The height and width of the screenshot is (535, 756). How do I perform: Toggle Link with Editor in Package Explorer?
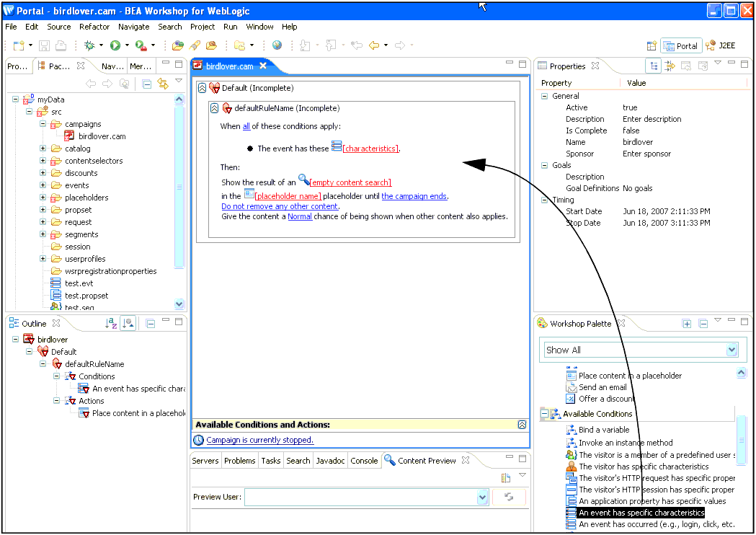(x=163, y=84)
